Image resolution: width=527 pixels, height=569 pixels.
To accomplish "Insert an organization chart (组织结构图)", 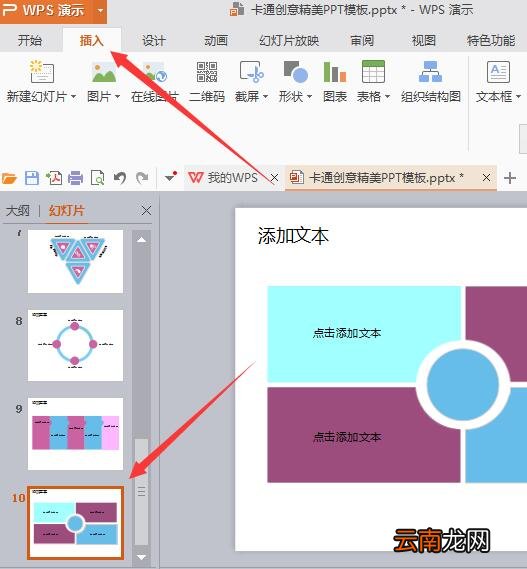I will tap(430, 72).
